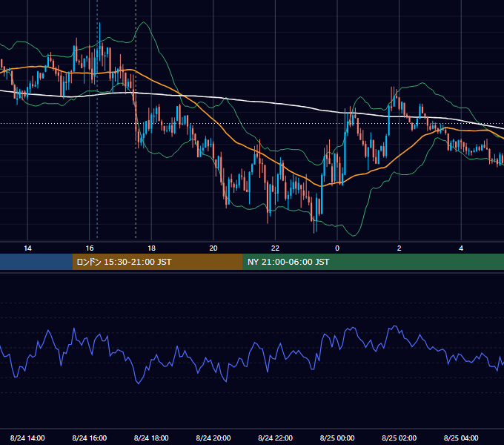Click the 8/24 16:00 date label
Screen dimensions: 504x445
coord(90,438)
